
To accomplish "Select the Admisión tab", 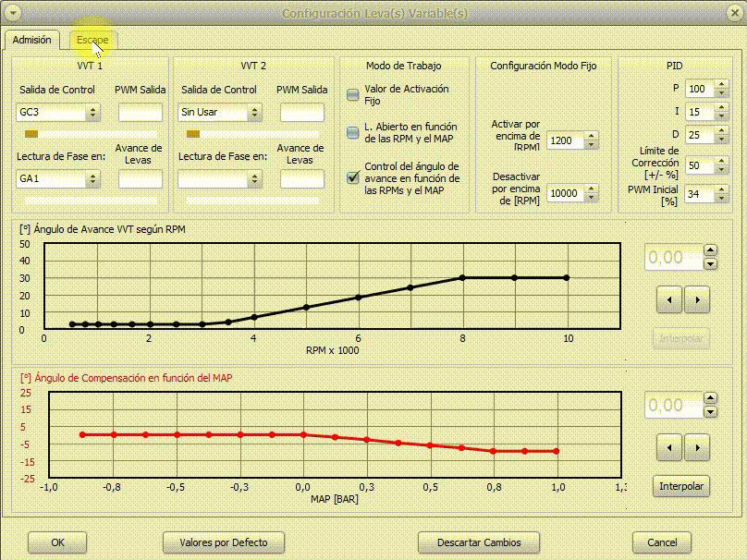I will (32, 41).
